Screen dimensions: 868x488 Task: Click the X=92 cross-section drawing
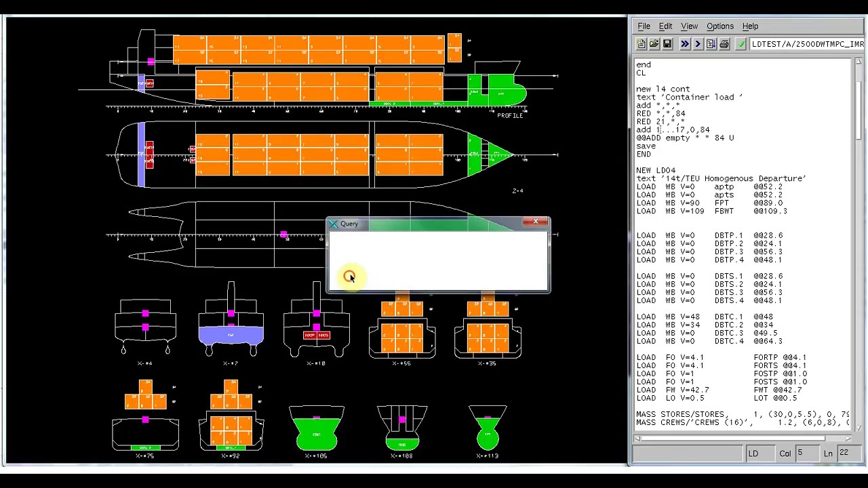[x=231, y=415]
